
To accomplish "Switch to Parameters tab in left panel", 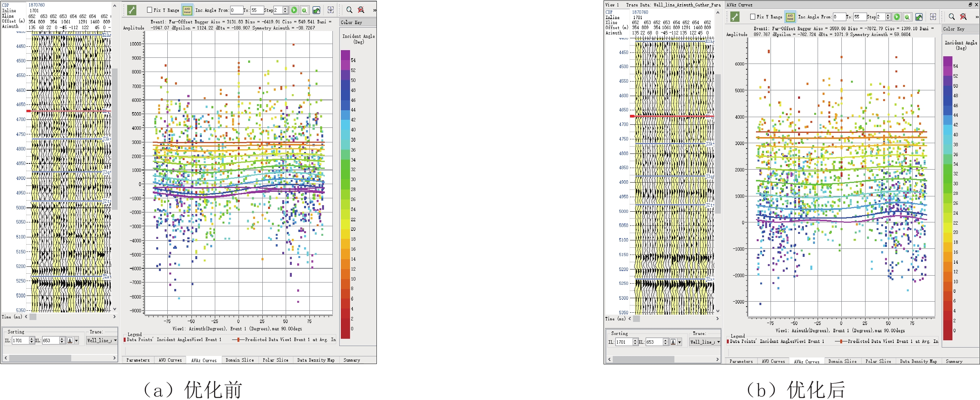I will point(138,360).
